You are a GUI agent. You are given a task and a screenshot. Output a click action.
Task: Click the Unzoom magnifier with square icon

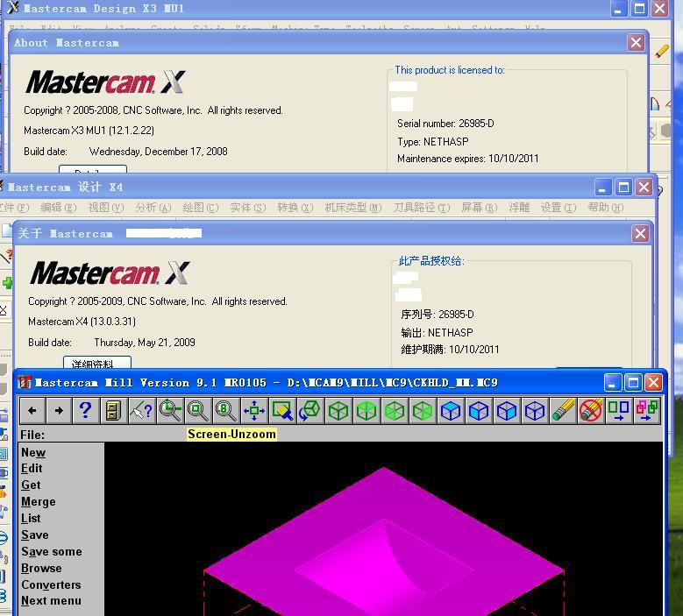click(198, 411)
